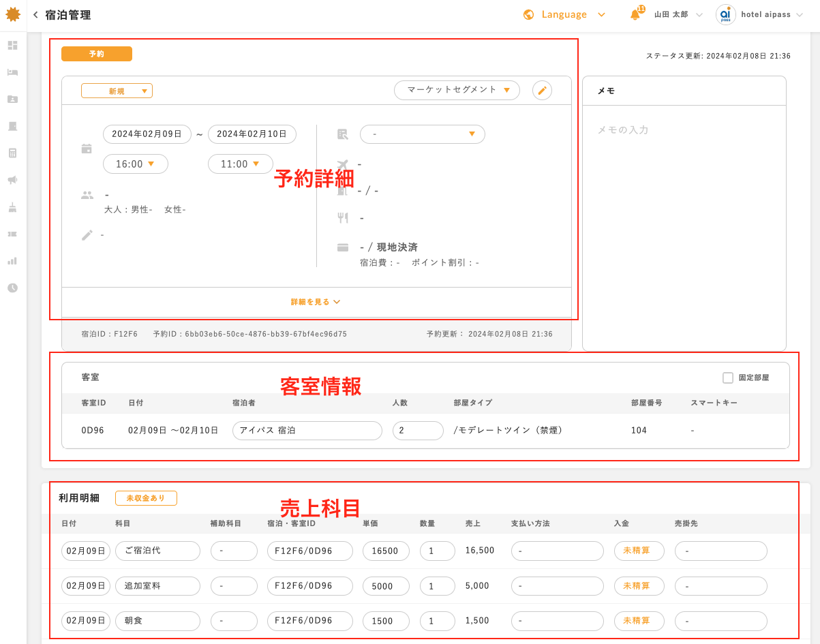Click room number 104

(639, 431)
